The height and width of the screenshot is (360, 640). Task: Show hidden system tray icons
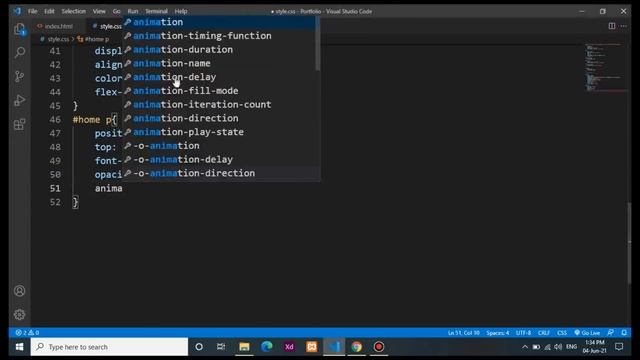[x=524, y=347]
